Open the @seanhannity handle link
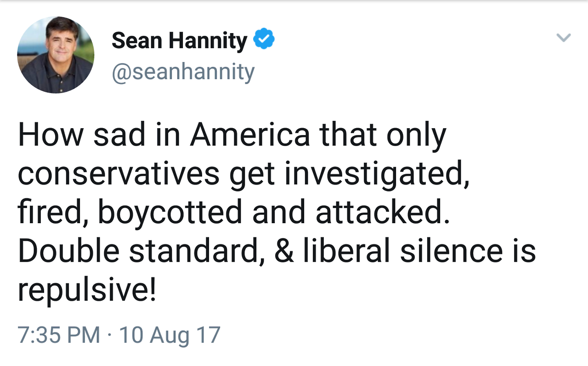This screenshot has height=366, width=588. click(x=183, y=72)
